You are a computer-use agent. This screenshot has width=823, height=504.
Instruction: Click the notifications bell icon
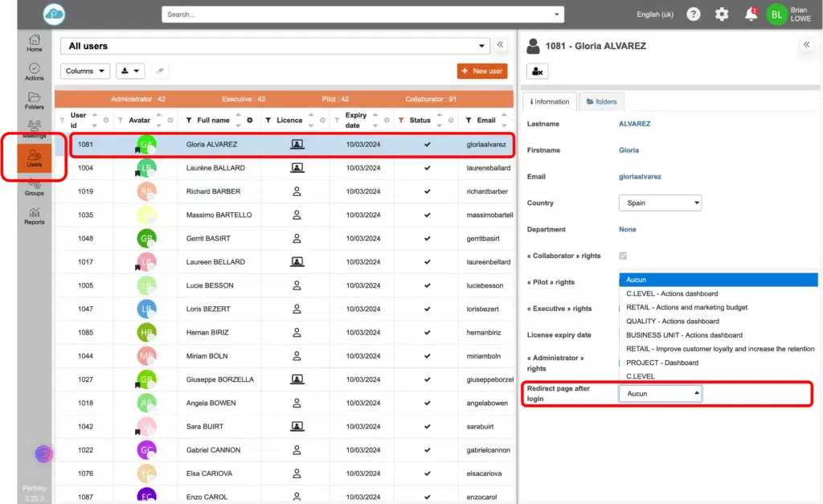coord(751,14)
